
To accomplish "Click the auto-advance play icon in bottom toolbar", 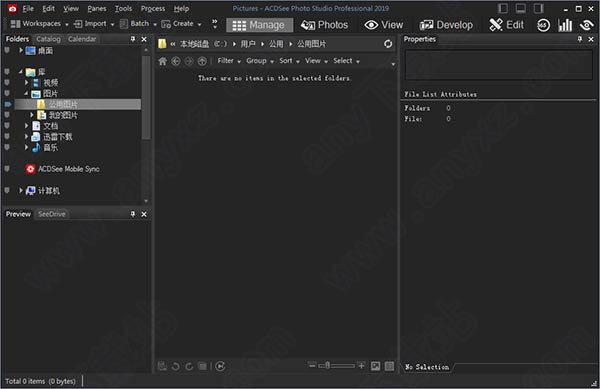I will click(x=220, y=366).
